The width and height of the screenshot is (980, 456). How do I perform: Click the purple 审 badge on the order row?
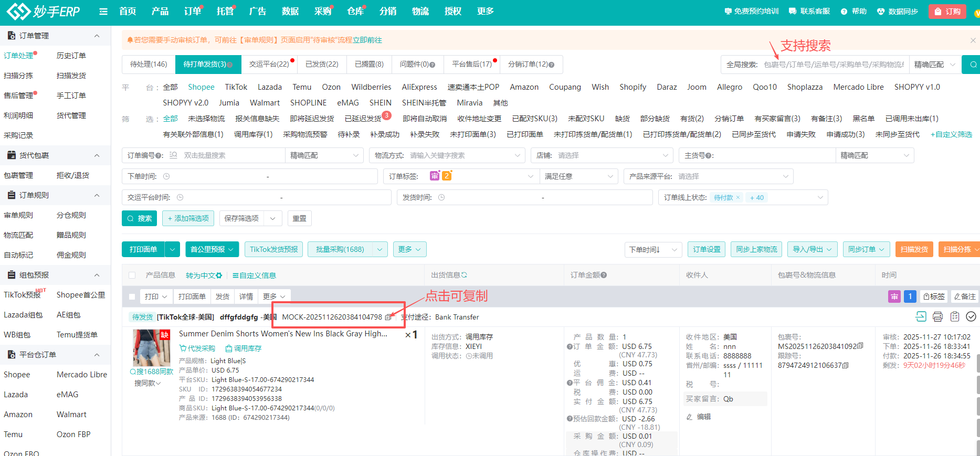click(x=894, y=296)
